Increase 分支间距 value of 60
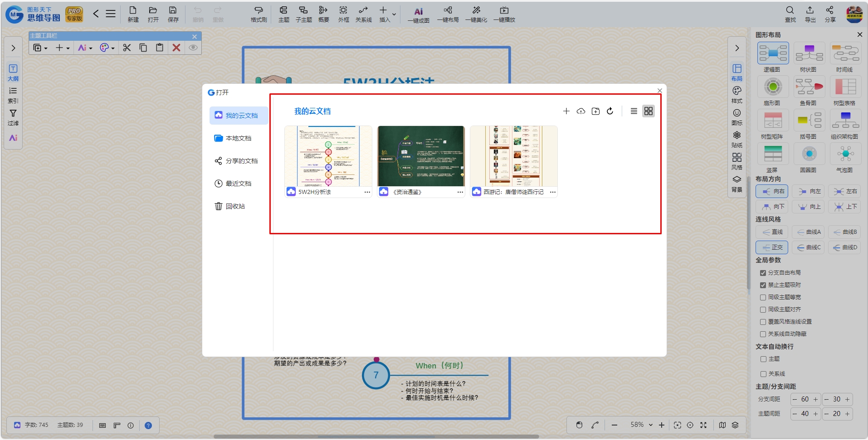 pos(815,399)
